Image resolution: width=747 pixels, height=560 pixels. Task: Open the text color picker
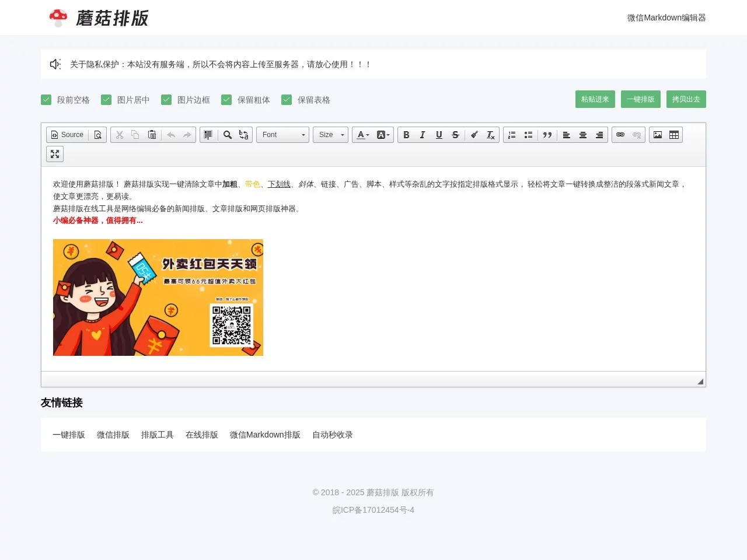coord(361,135)
